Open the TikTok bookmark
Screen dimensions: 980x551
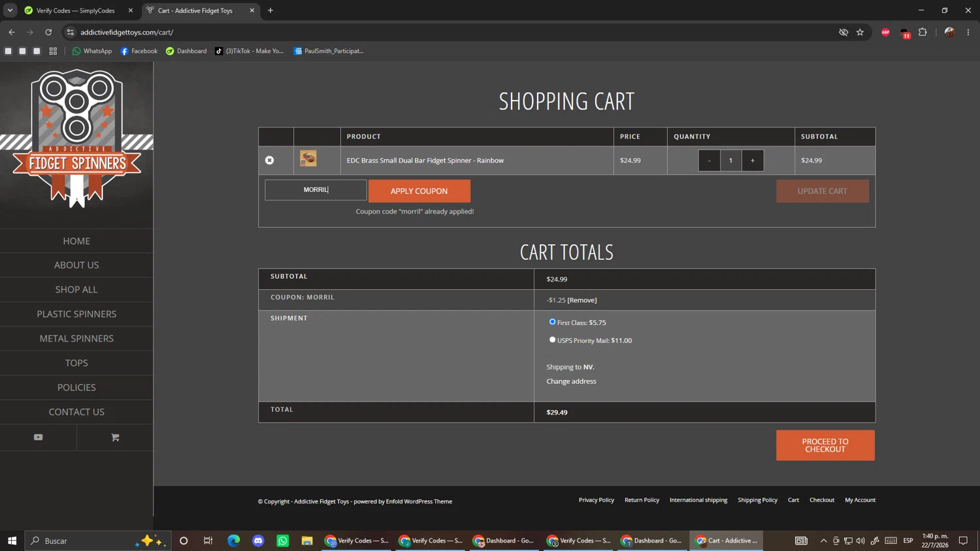click(x=249, y=51)
